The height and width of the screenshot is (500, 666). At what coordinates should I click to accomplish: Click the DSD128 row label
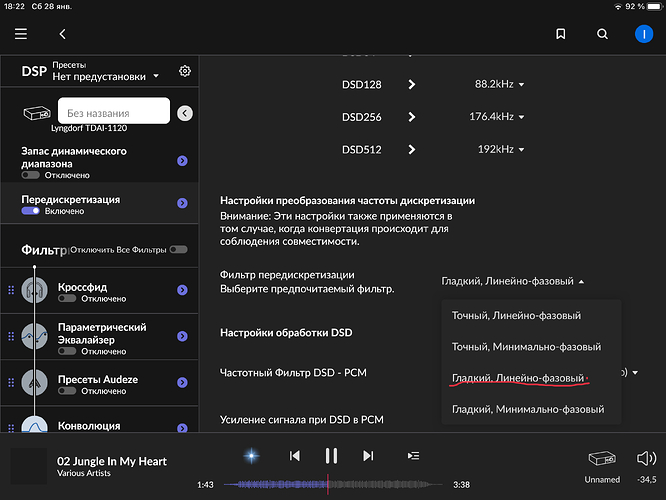pyautogui.click(x=361, y=85)
